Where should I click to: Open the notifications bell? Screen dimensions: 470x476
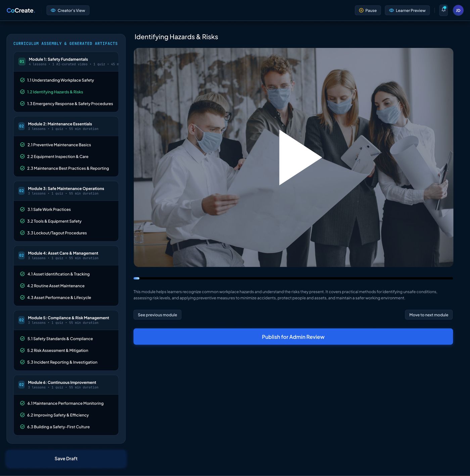[x=443, y=10]
